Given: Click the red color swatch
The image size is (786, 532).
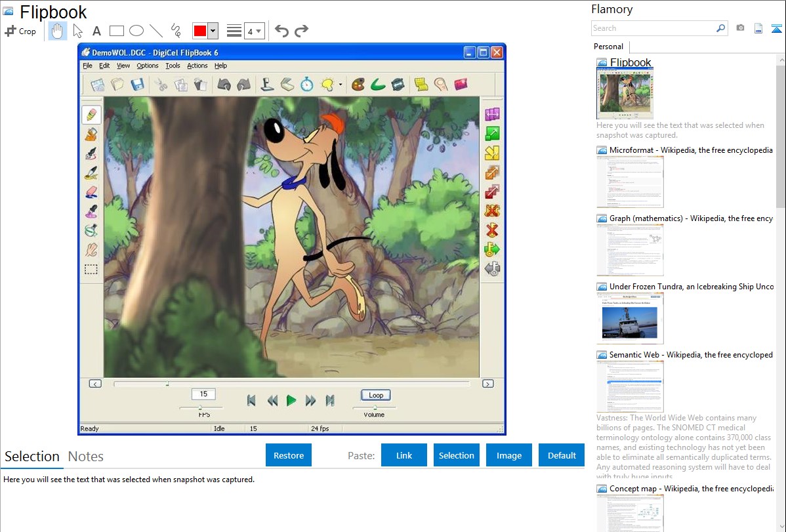Looking at the screenshot, I should [200, 31].
